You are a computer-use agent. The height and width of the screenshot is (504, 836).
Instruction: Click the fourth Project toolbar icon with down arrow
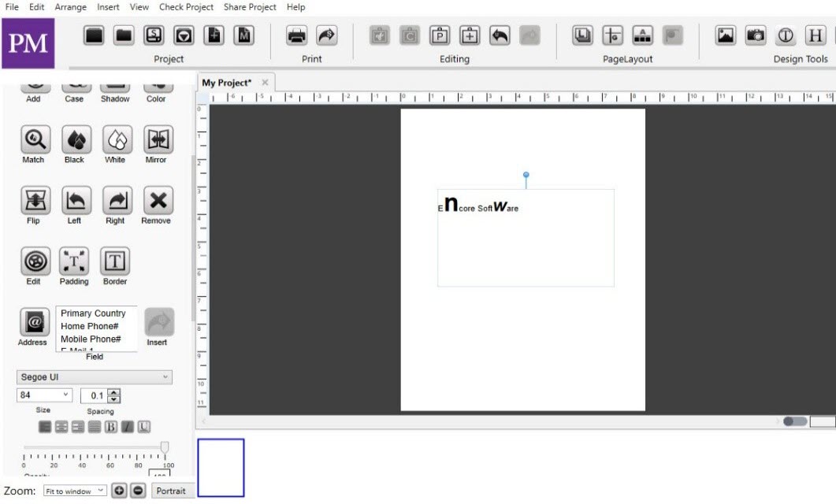click(x=184, y=35)
